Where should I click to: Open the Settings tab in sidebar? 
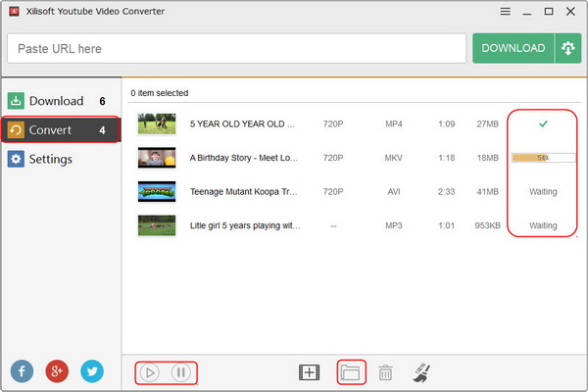click(x=61, y=159)
